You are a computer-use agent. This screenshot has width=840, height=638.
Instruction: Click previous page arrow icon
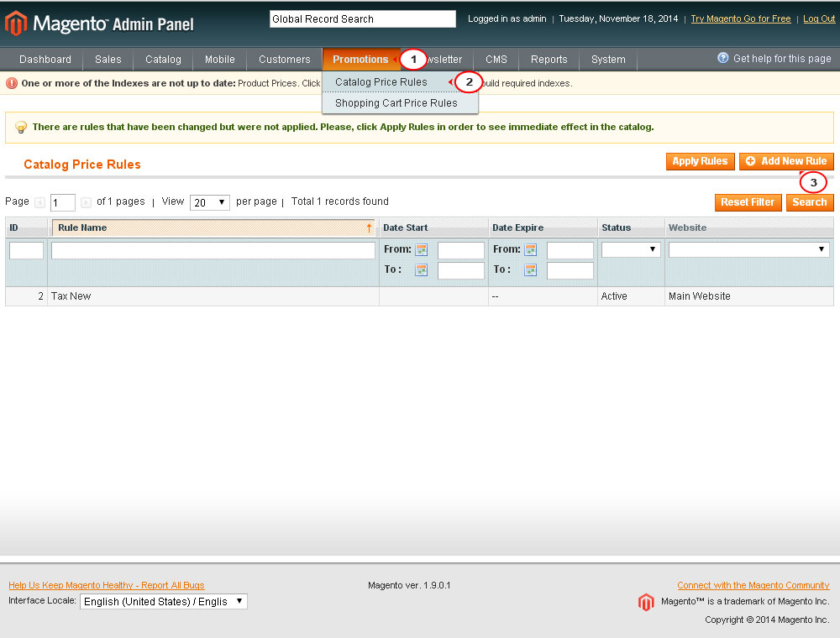(x=39, y=202)
